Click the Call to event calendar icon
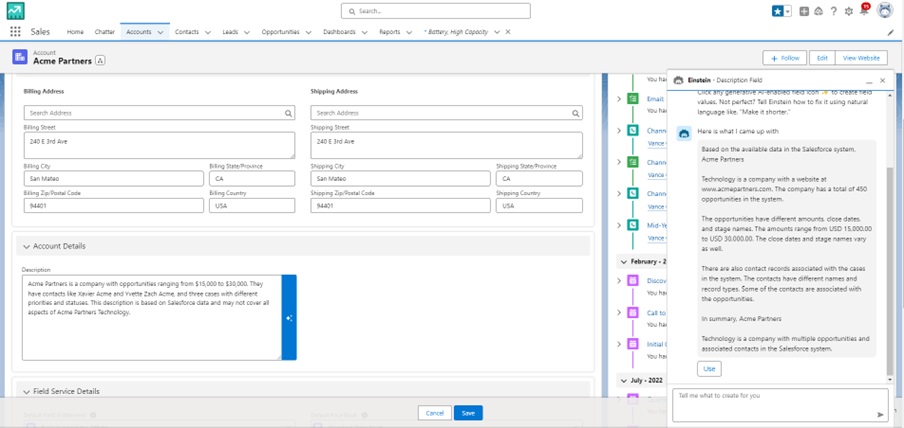 click(633, 313)
